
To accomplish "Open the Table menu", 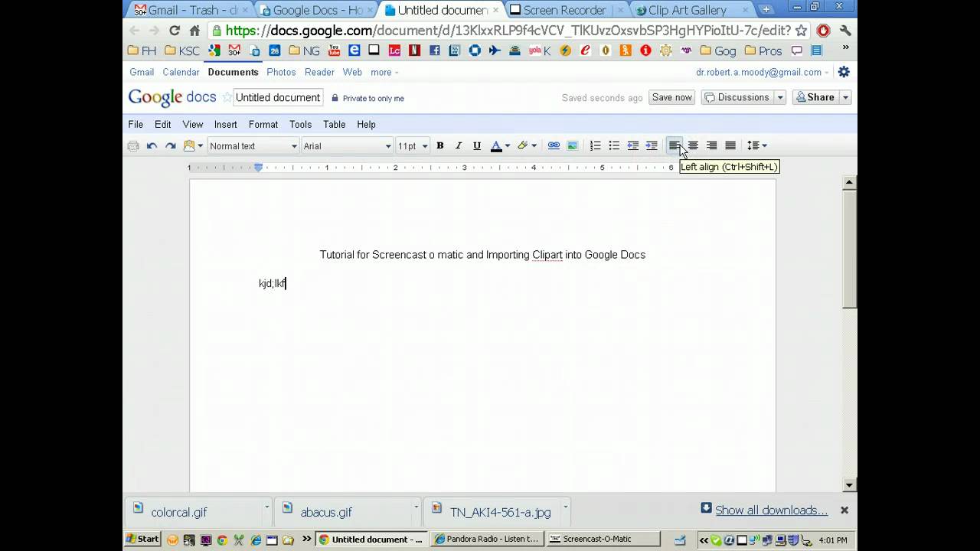I will [x=335, y=125].
